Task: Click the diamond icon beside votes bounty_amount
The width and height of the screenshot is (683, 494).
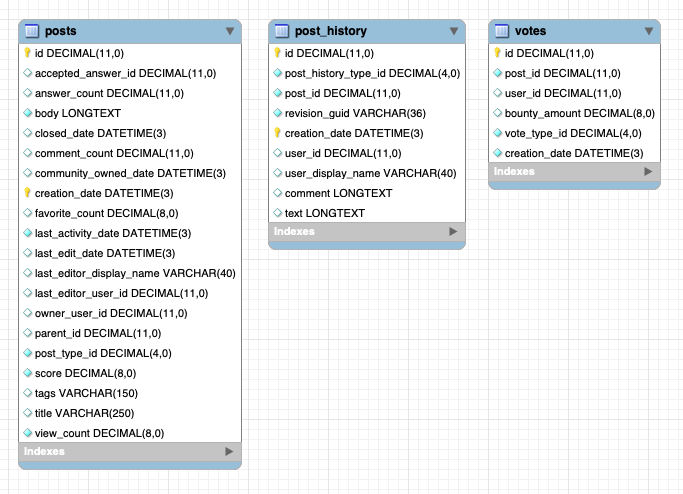Action: tap(497, 113)
